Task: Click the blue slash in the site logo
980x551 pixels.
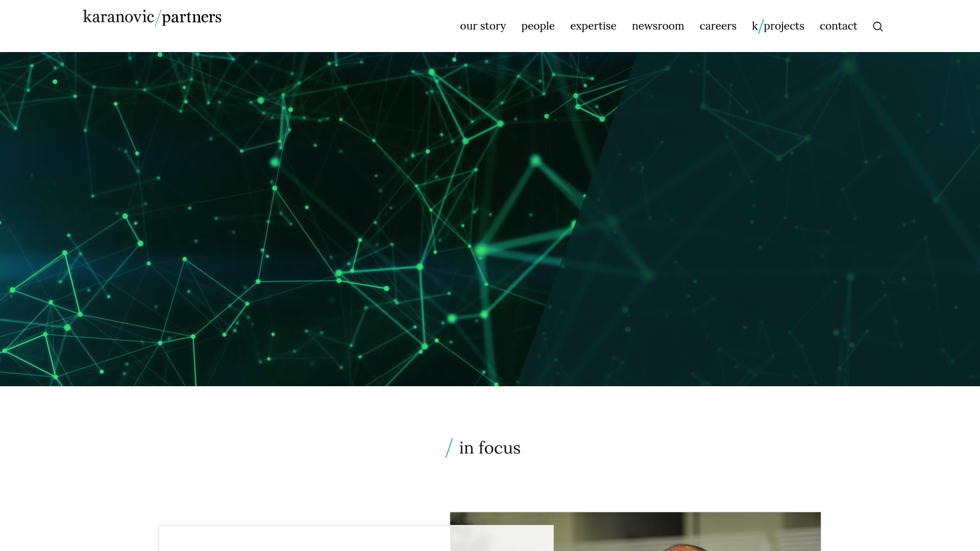Action: pos(158,18)
